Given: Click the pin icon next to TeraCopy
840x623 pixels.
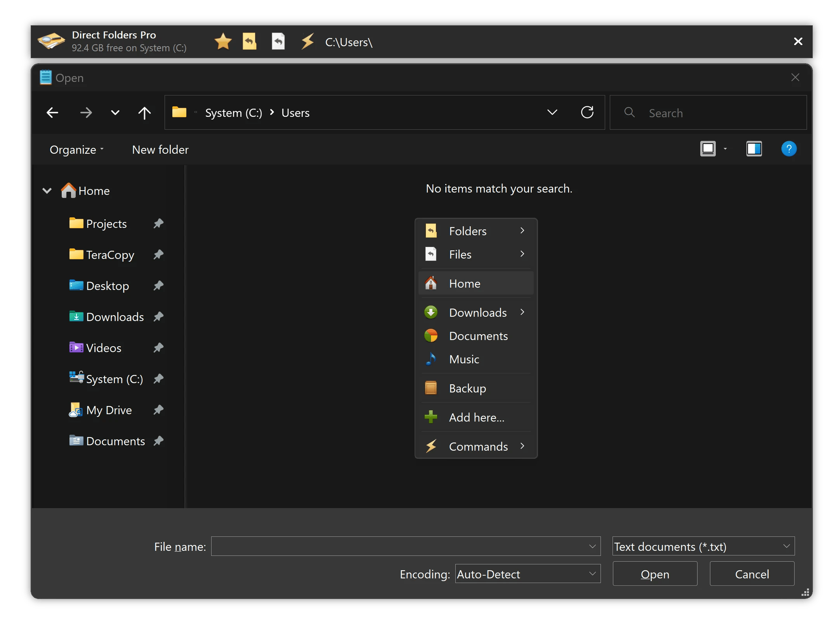Looking at the screenshot, I should point(158,255).
